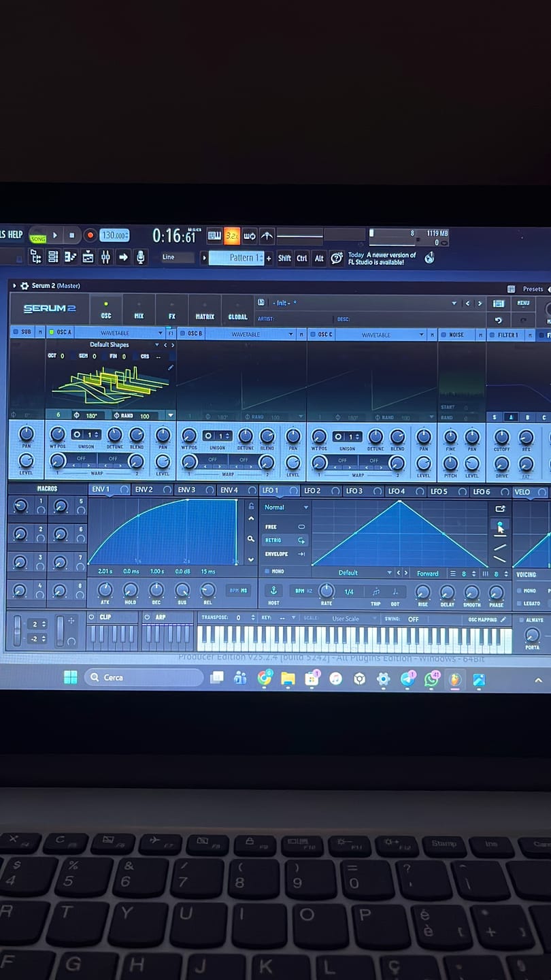Open OSC B WAVETABLE type dropdown
Screen dimensions: 551x980
(250, 334)
